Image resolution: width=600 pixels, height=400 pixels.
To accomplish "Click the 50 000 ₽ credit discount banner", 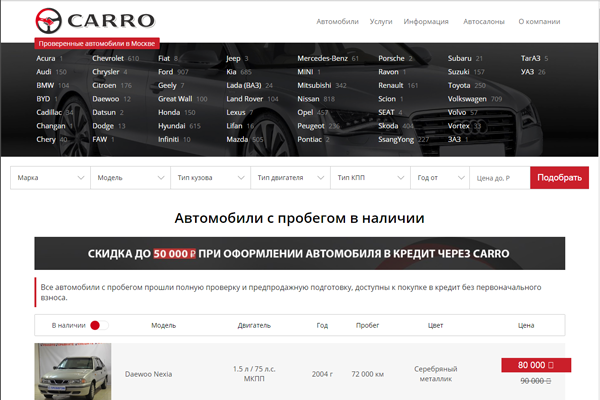I will tap(299, 253).
